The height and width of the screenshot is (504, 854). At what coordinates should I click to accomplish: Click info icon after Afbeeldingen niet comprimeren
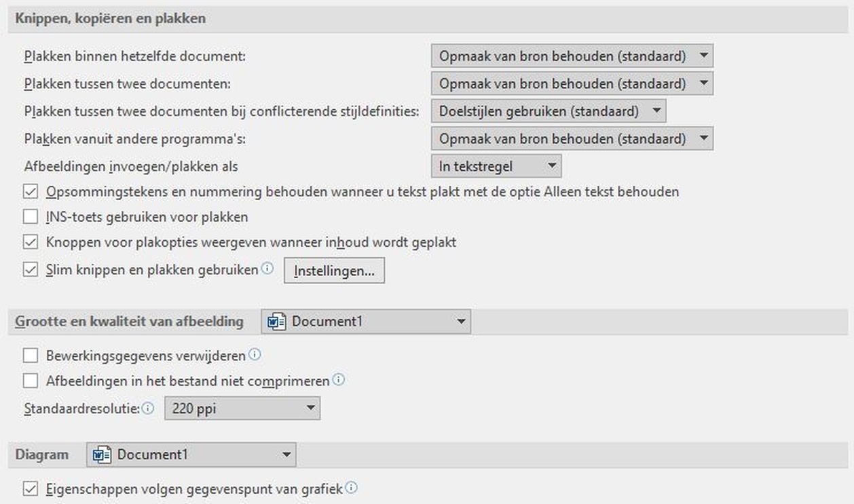(338, 380)
